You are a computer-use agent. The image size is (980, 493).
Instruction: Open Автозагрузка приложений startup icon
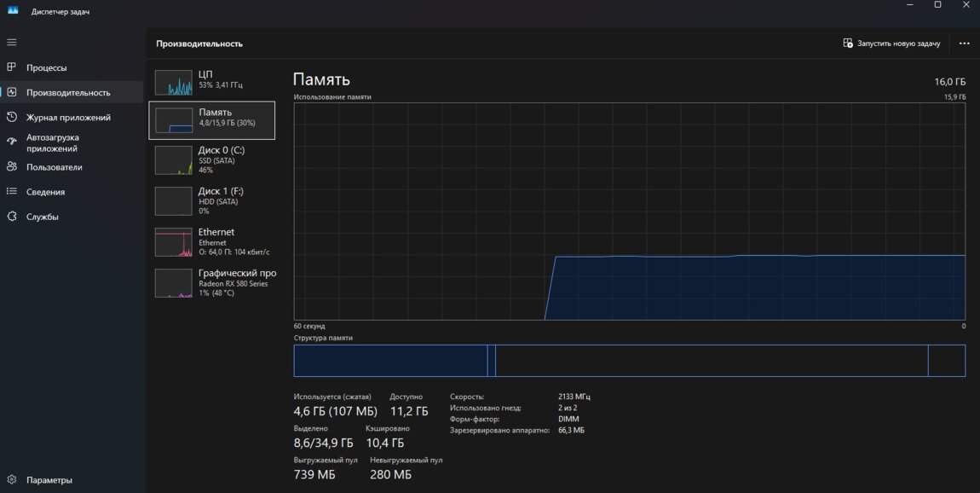click(11, 142)
